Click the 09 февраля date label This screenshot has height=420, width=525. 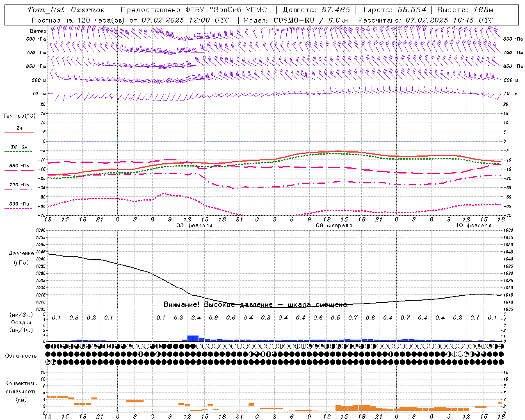tap(334, 226)
